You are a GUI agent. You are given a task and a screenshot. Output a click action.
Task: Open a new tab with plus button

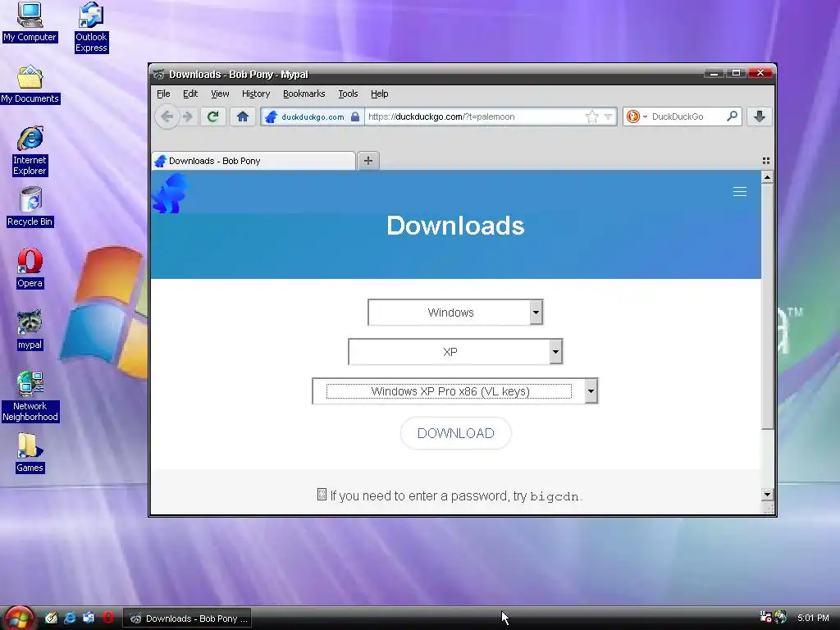[x=368, y=161]
